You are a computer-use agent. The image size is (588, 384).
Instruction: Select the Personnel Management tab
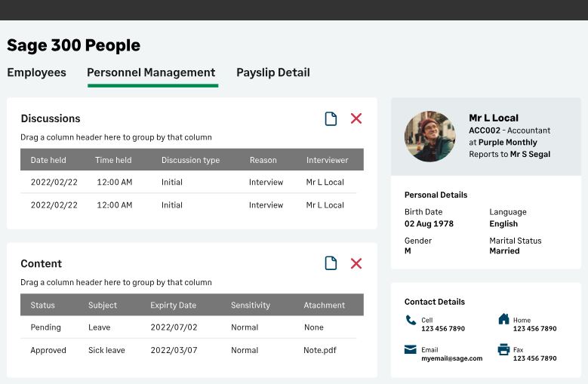151,72
